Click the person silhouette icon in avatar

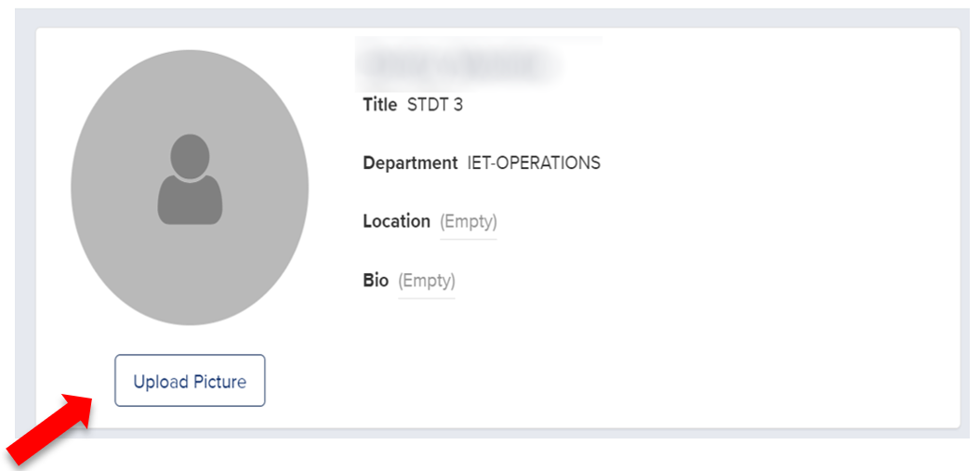[x=190, y=180]
